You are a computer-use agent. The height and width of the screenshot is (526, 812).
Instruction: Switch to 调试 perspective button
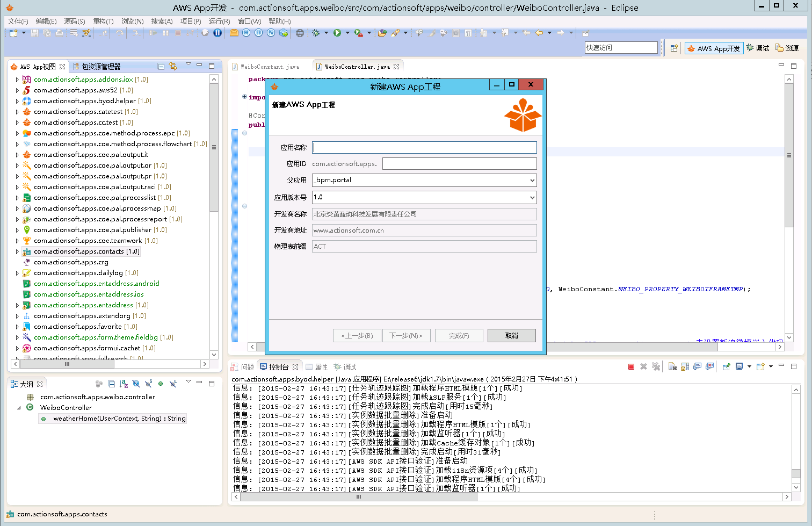[x=758, y=48]
